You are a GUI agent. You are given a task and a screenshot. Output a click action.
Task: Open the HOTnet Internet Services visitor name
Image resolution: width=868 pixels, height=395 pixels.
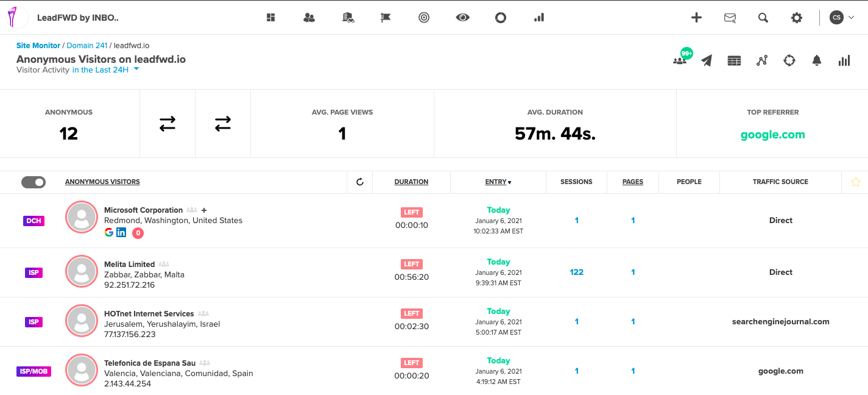click(149, 314)
